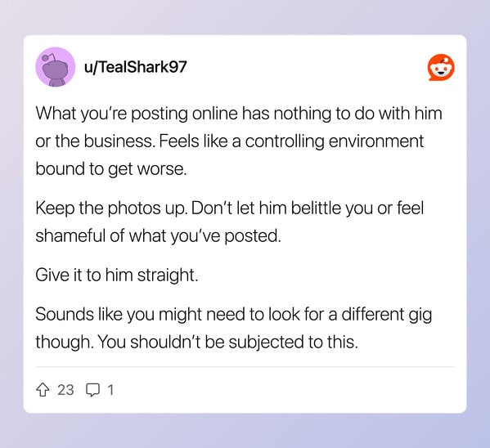Viewport: 490px width, 448px height.
Task: Click the upvote count 23
Action: tap(65, 390)
